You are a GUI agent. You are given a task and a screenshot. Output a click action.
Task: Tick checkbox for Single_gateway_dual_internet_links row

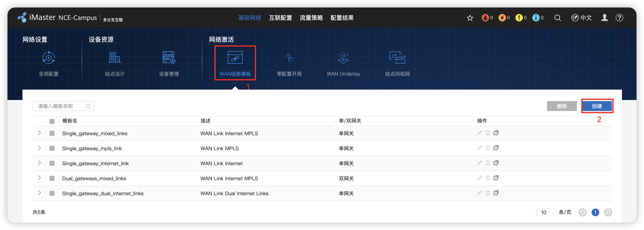52,194
